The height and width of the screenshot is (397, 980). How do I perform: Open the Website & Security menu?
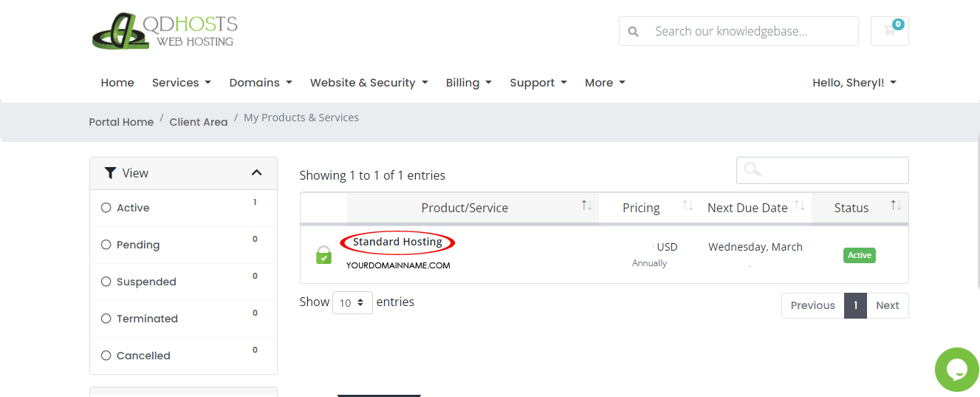tap(369, 83)
